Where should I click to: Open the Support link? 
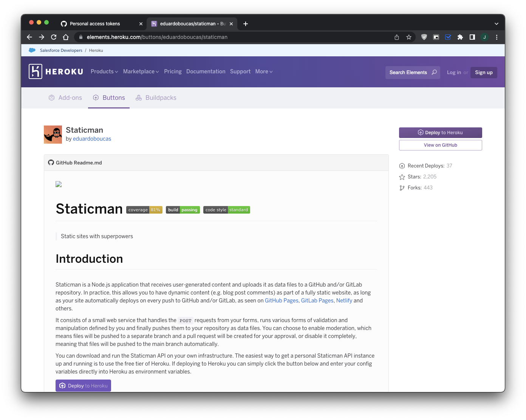240,71
